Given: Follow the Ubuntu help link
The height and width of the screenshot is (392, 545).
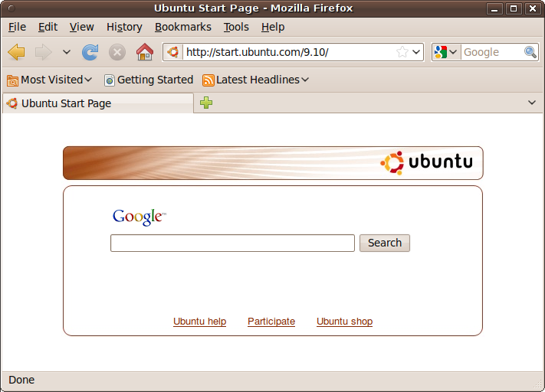Looking at the screenshot, I should click(199, 322).
